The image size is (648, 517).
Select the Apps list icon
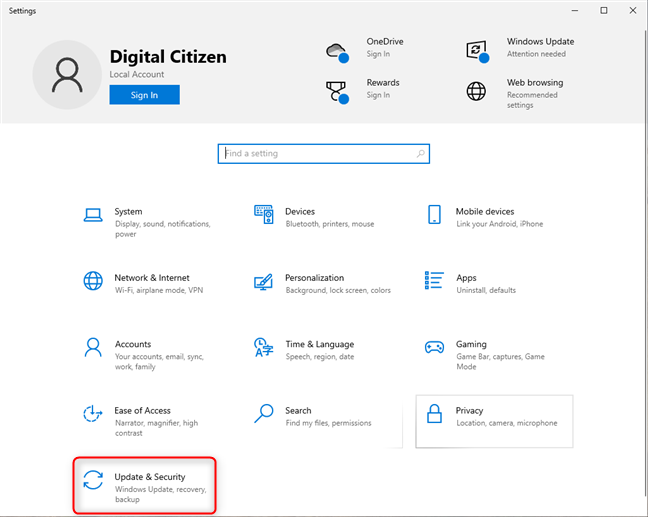[434, 281]
